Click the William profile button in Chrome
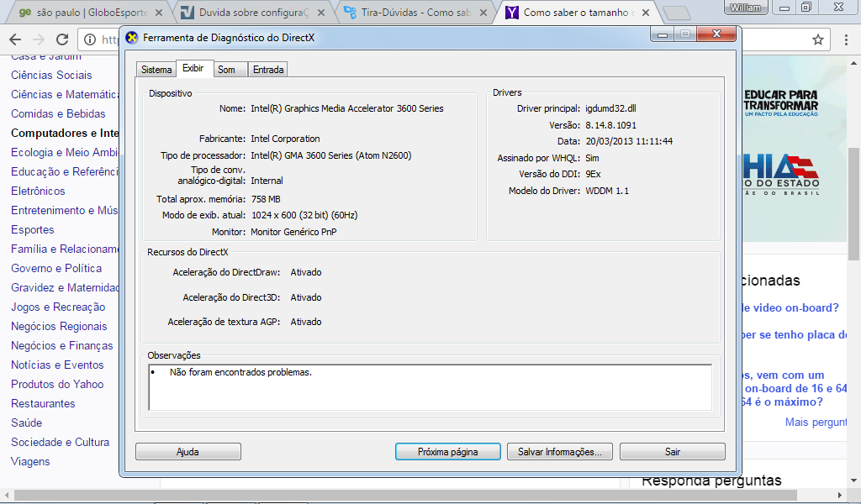 click(x=746, y=8)
